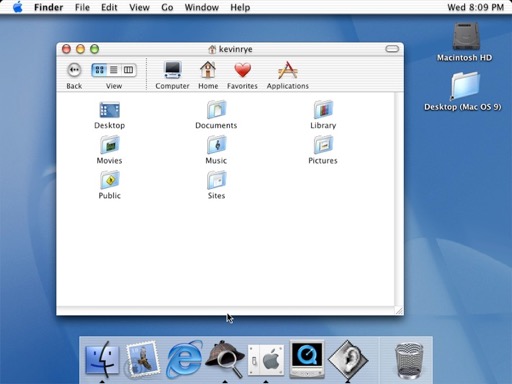
Task: Select the Macintosh HD desktop icon
Action: click(x=466, y=36)
